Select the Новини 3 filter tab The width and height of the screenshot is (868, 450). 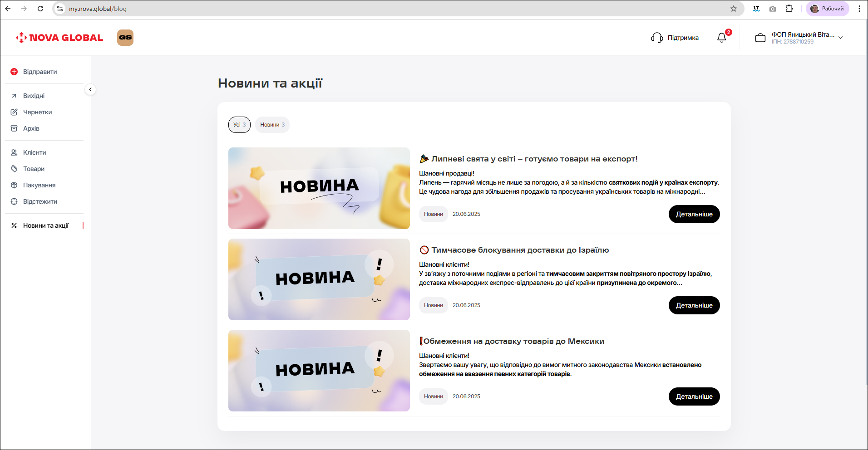coord(272,125)
